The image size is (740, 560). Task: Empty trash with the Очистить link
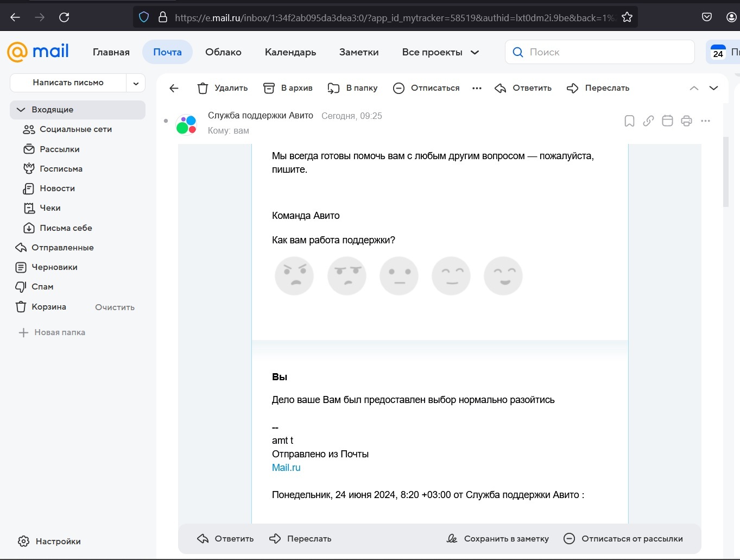tap(115, 307)
